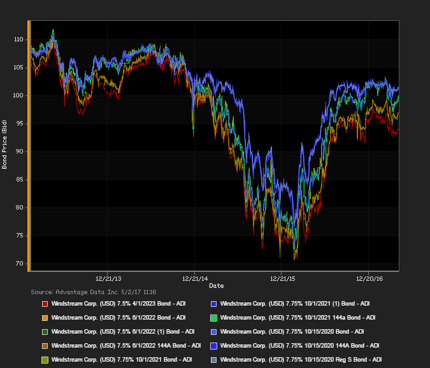Click the 105 y-axis price label

pyautogui.click(x=19, y=68)
